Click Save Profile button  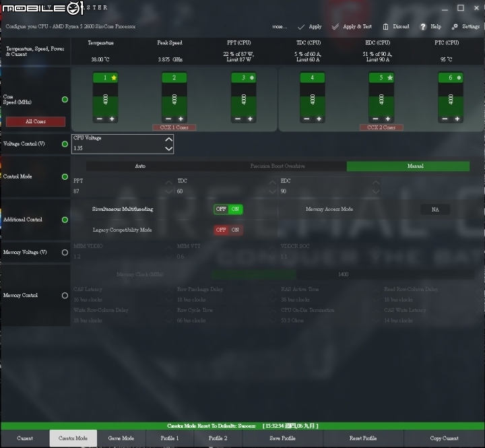(x=282, y=438)
